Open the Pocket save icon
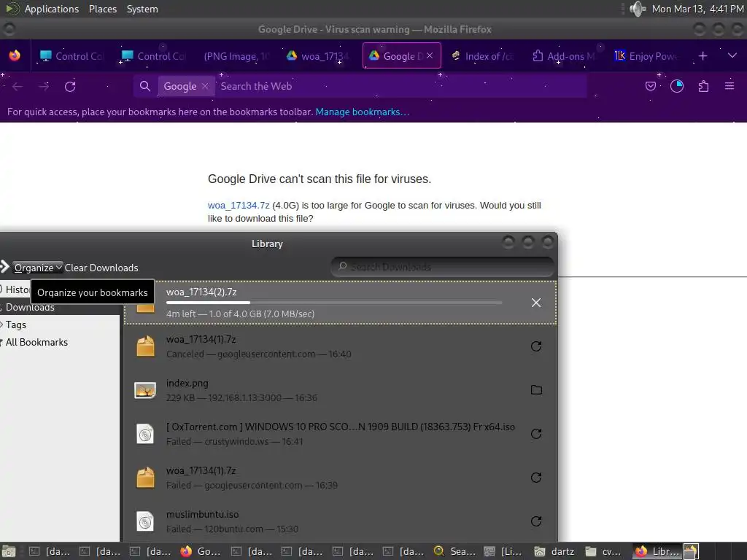The width and height of the screenshot is (747, 560). pyautogui.click(x=650, y=86)
